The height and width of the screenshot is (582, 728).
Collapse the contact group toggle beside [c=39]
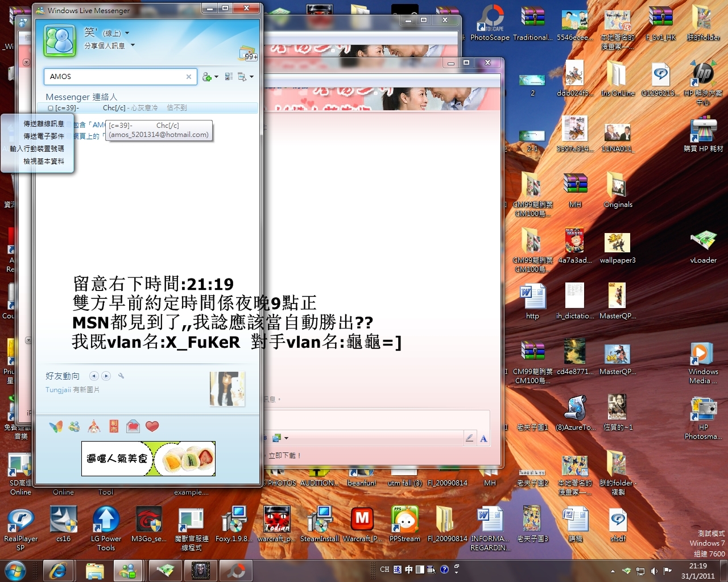[x=50, y=108]
